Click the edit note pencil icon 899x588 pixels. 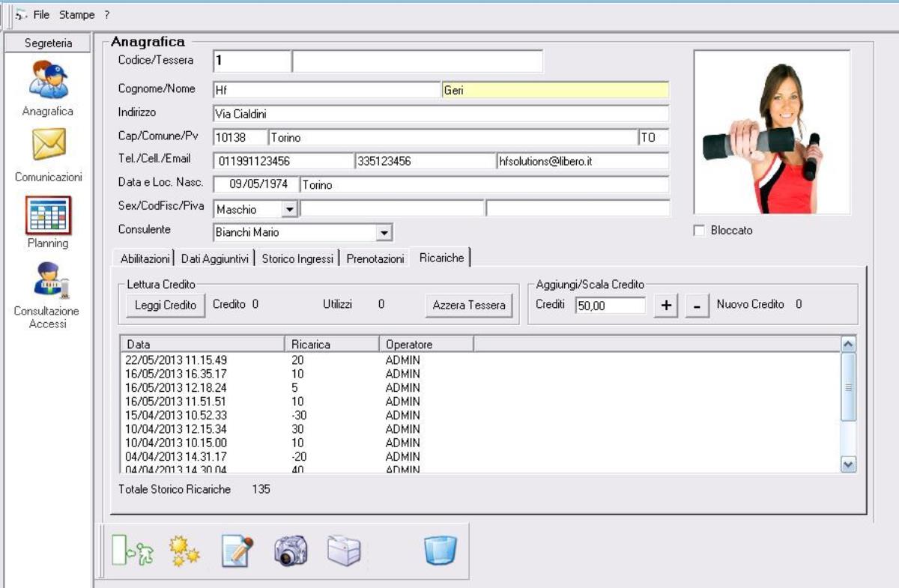237,551
